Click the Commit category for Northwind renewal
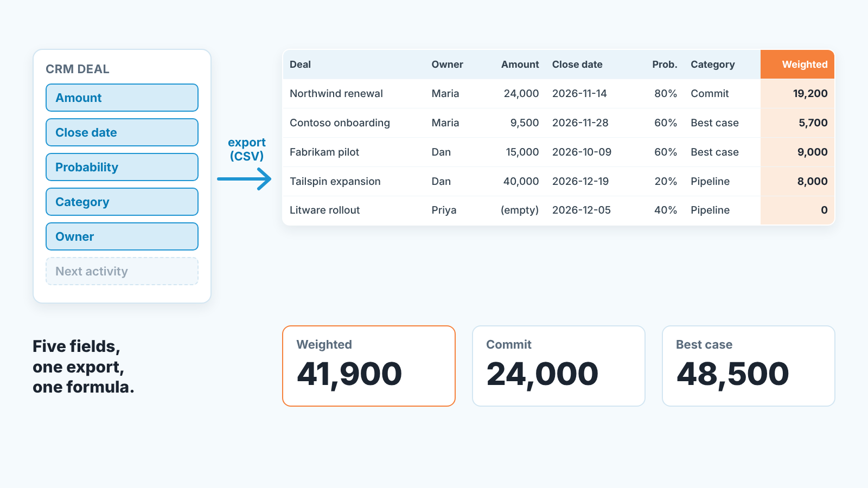The width and height of the screenshot is (868, 488). coord(710,93)
